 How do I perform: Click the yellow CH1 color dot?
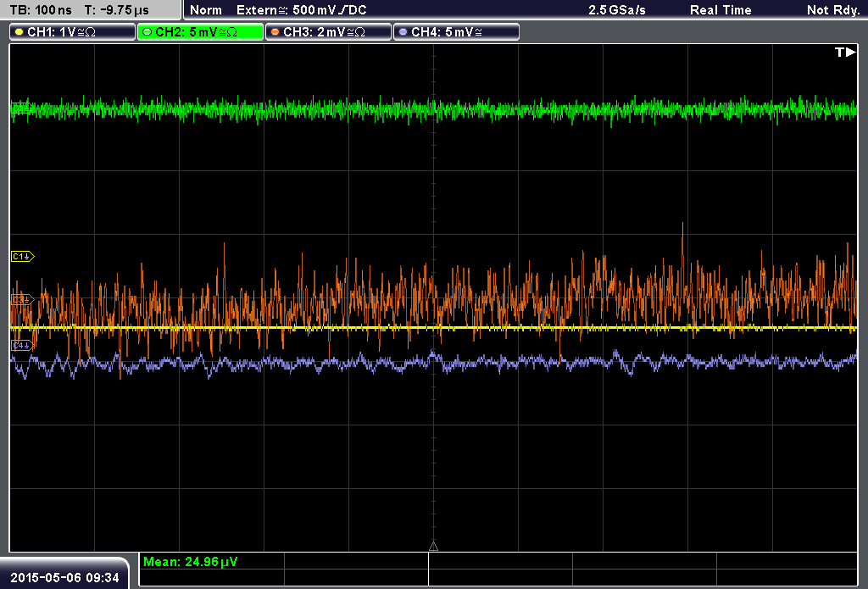click(19, 32)
